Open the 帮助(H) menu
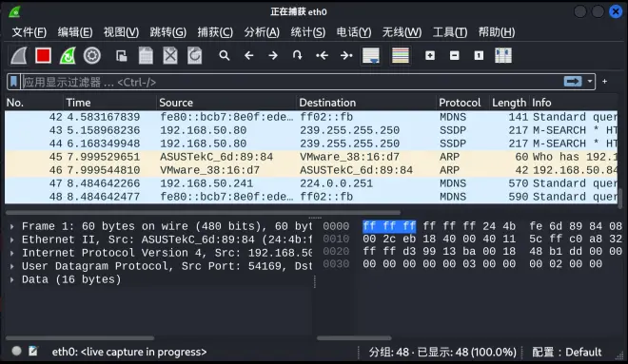The height and width of the screenshot is (364, 628). 497,32
